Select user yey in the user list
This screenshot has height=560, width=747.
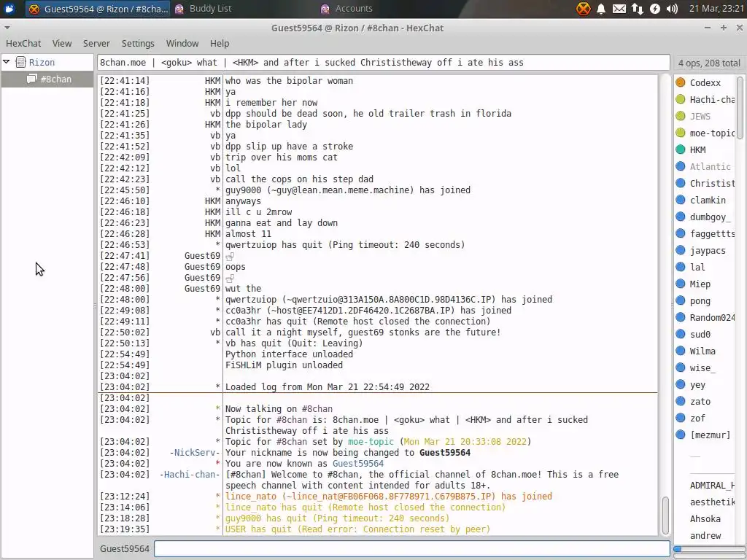697,385
